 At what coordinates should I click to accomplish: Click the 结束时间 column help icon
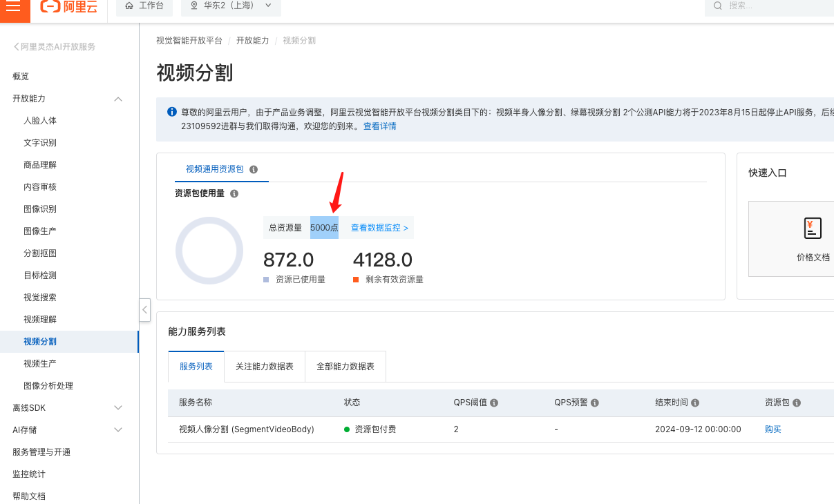tap(695, 403)
